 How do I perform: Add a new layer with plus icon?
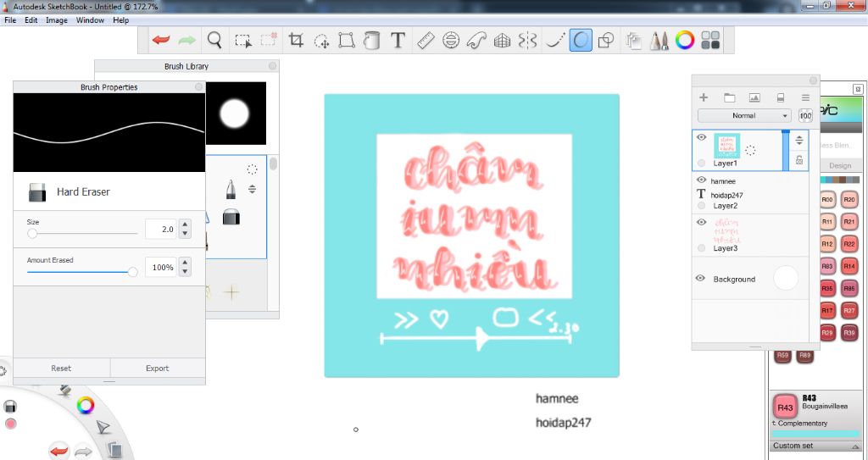[x=704, y=97]
